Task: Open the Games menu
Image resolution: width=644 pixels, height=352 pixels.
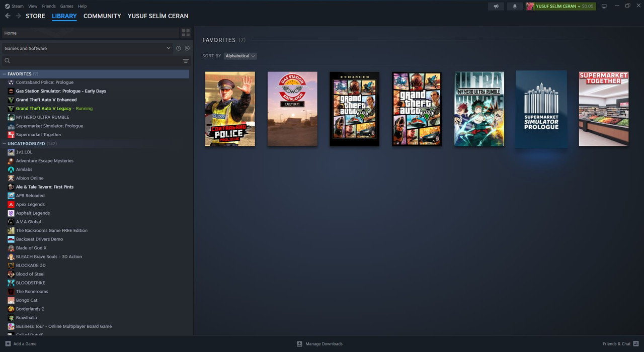Action: click(67, 6)
